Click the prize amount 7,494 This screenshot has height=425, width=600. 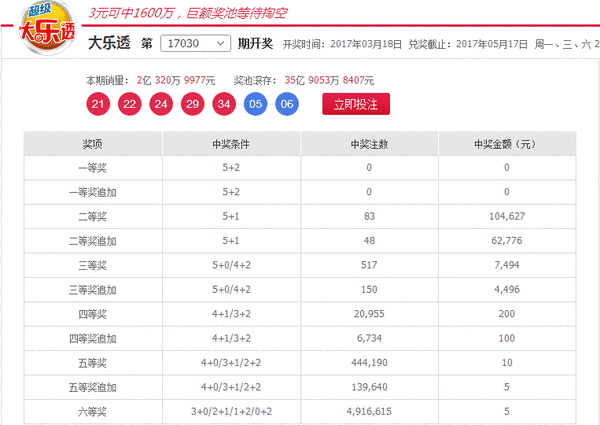(x=507, y=265)
